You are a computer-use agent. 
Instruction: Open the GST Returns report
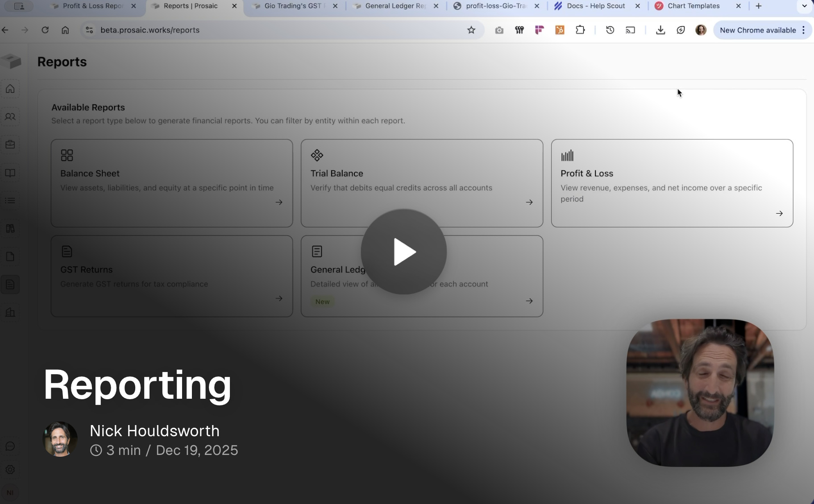point(171,276)
